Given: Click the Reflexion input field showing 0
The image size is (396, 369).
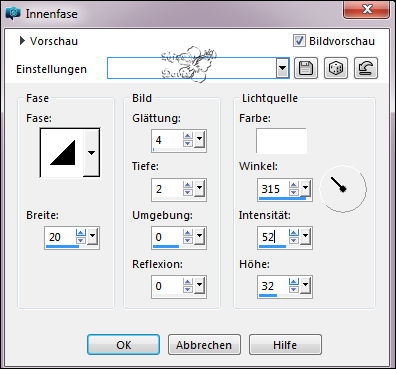Looking at the screenshot, I should (x=168, y=286).
